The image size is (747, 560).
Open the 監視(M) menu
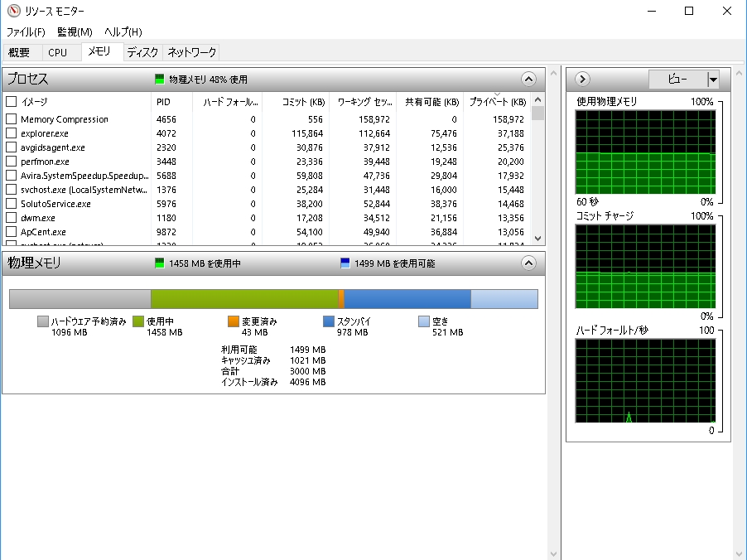75,32
